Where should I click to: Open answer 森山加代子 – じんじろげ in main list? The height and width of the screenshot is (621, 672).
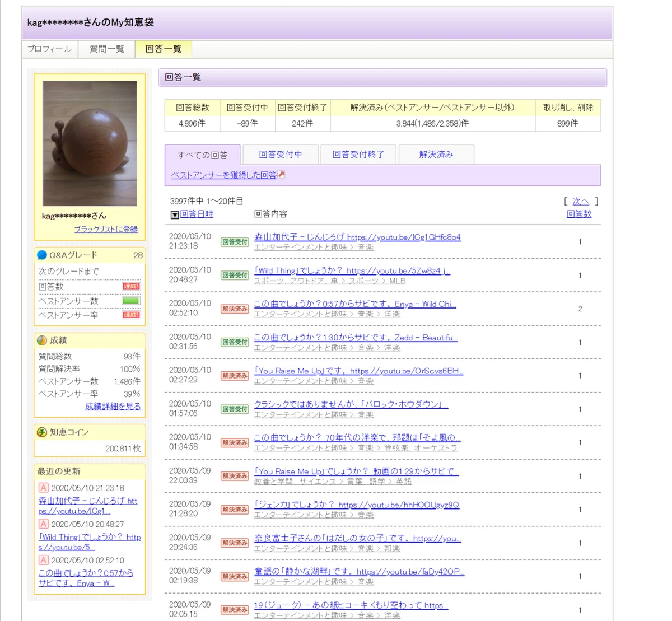357,237
